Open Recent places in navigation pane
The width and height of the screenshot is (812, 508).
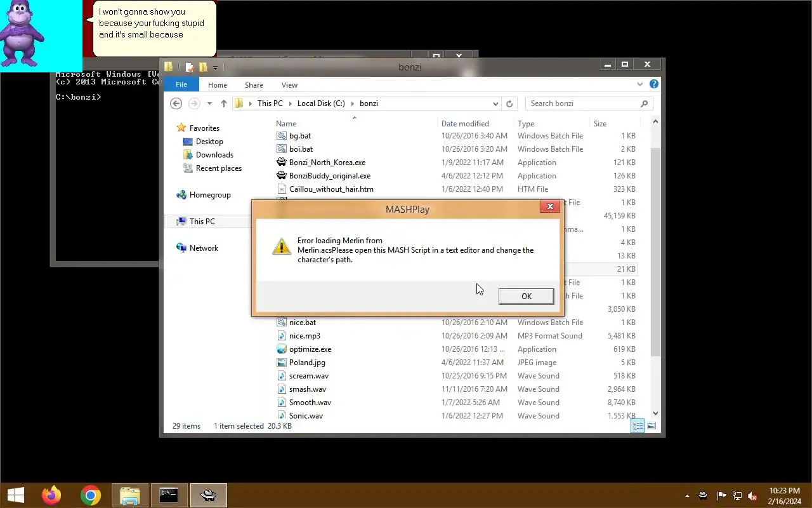(x=219, y=168)
